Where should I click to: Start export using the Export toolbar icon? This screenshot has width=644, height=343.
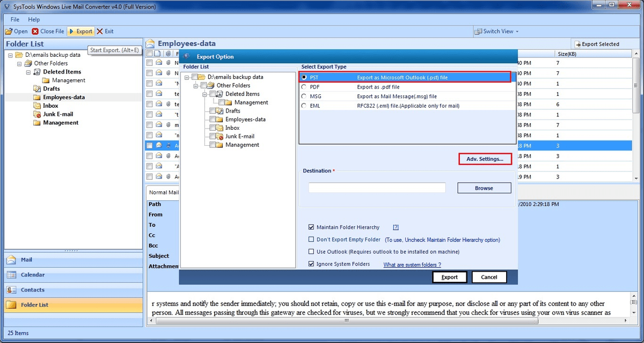[x=80, y=31]
